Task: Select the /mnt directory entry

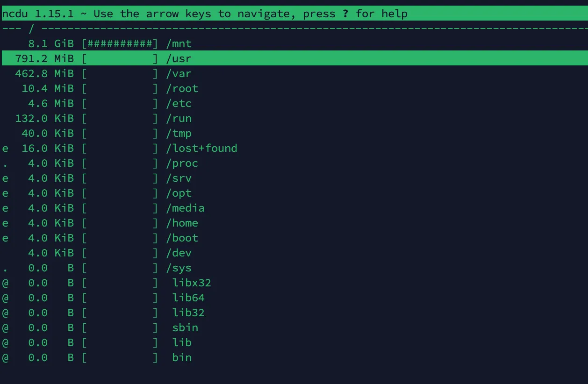Action: point(179,44)
